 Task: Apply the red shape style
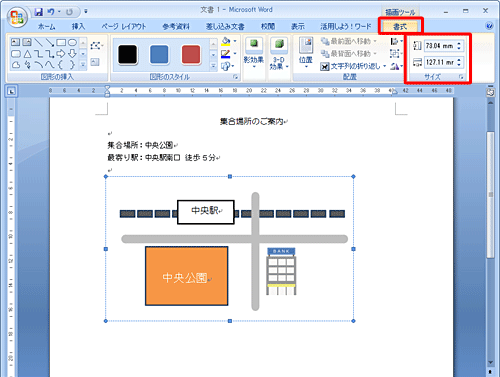(191, 54)
